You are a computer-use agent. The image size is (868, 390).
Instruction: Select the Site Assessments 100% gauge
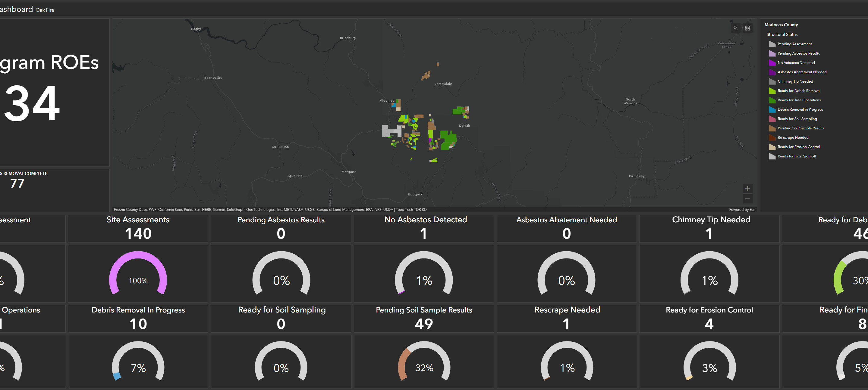click(x=138, y=274)
